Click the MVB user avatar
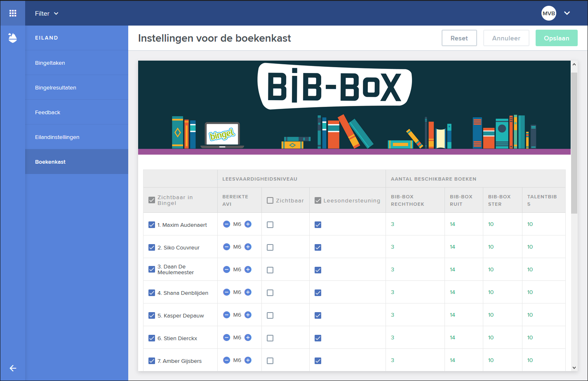 (x=549, y=13)
